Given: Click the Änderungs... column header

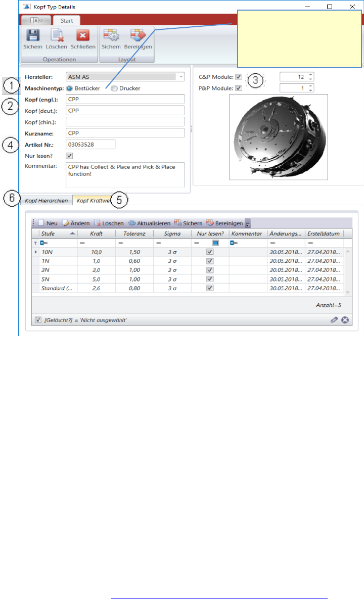Looking at the screenshot, I should click(x=286, y=234).
